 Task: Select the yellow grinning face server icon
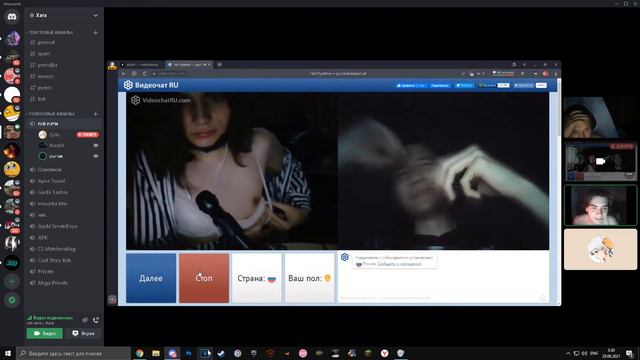pyautogui.click(x=12, y=113)
